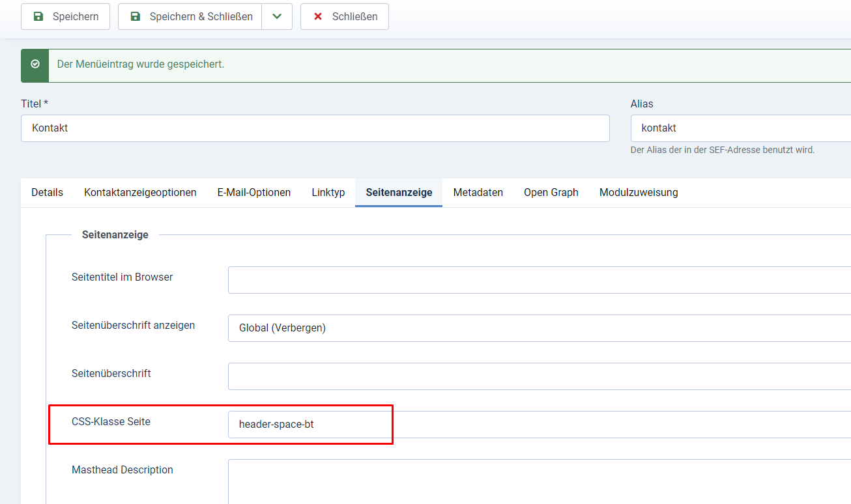Click the red X icon on Schließen
851x504 pixels.
coord(318,16)
